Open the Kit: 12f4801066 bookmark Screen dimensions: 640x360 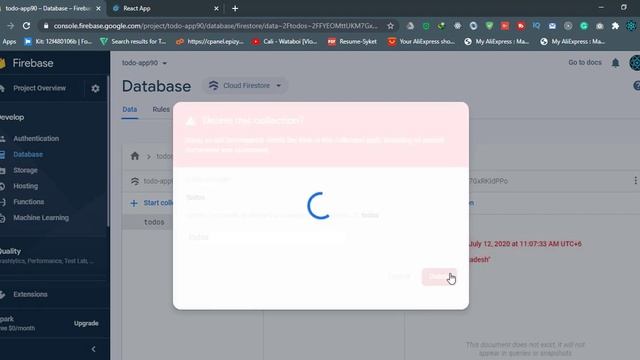58,42
